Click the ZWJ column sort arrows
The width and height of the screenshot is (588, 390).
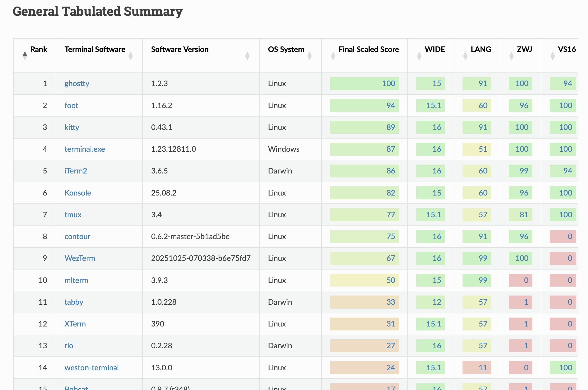tap(511, 56)
